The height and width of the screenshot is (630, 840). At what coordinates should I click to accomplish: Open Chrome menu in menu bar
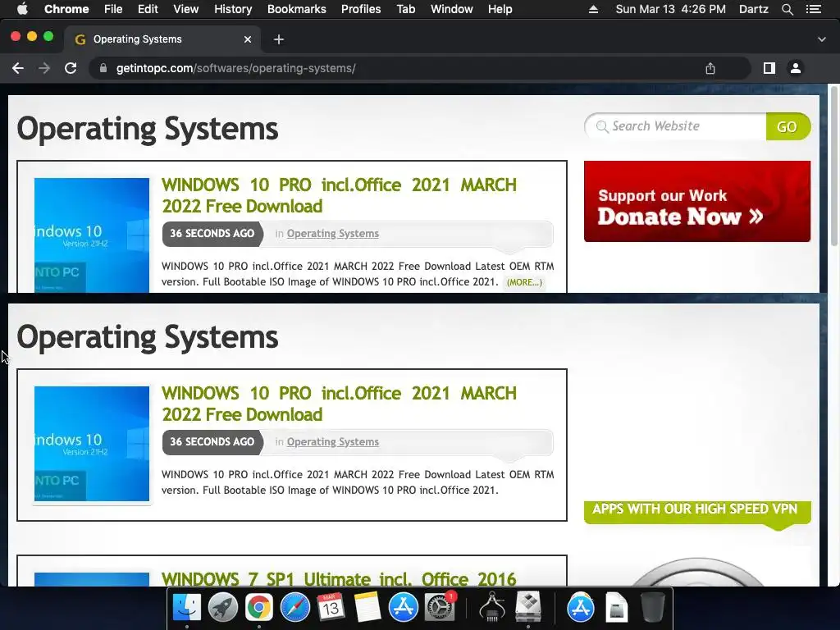[66, 9]
